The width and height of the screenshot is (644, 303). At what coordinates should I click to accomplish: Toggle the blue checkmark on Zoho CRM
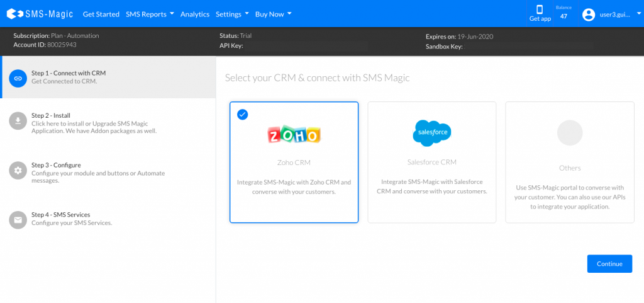(x=242, y=114)
